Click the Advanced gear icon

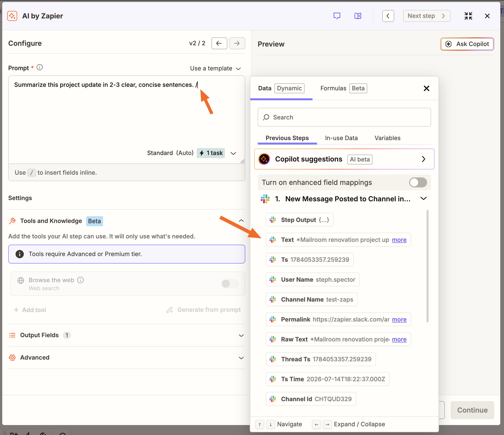[12, 358]
